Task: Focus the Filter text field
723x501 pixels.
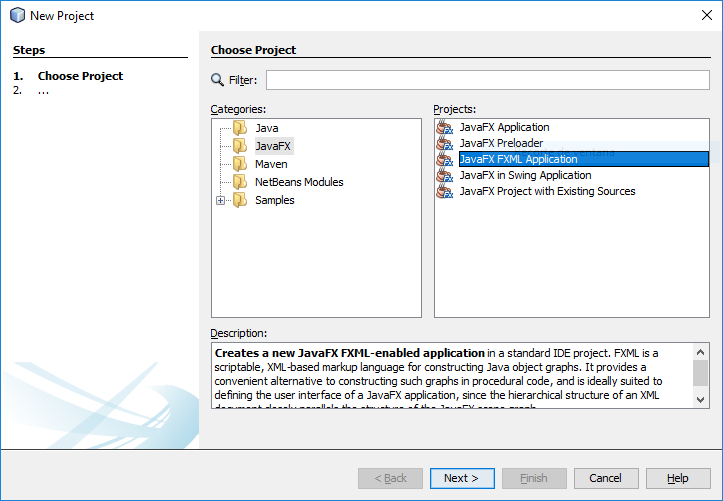Action: click(x=487, y=80)
